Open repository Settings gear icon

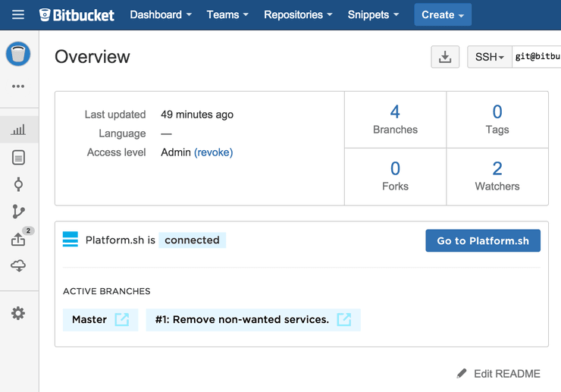[18, 313]
